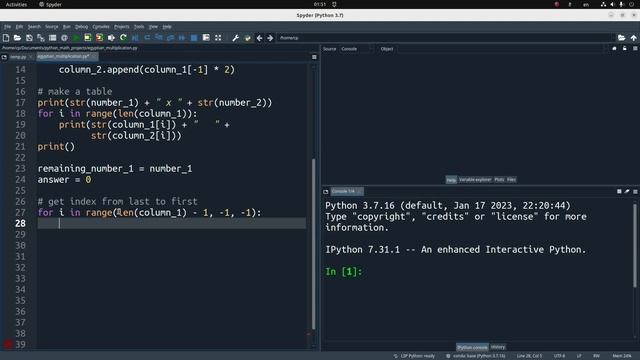Click the Activities button in top bar
Viewport: 640px width, 360px height.
[16, 4]
